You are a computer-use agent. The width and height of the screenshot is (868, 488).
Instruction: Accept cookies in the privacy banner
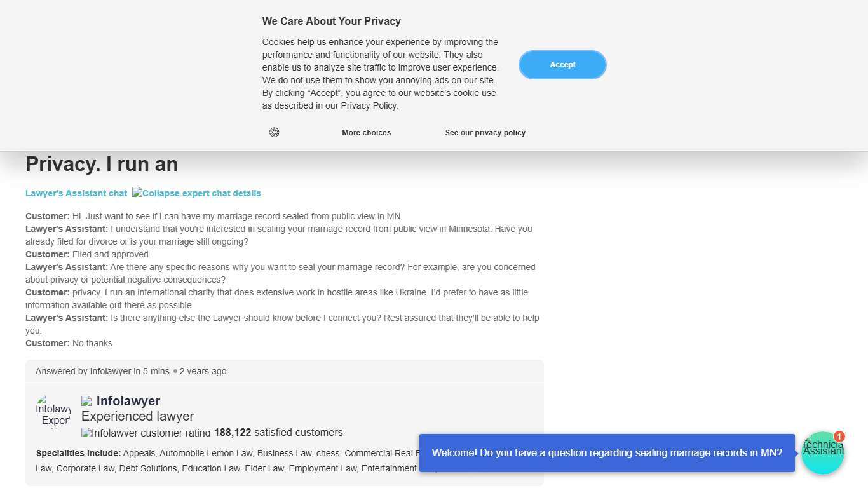[x=562, y=65]
